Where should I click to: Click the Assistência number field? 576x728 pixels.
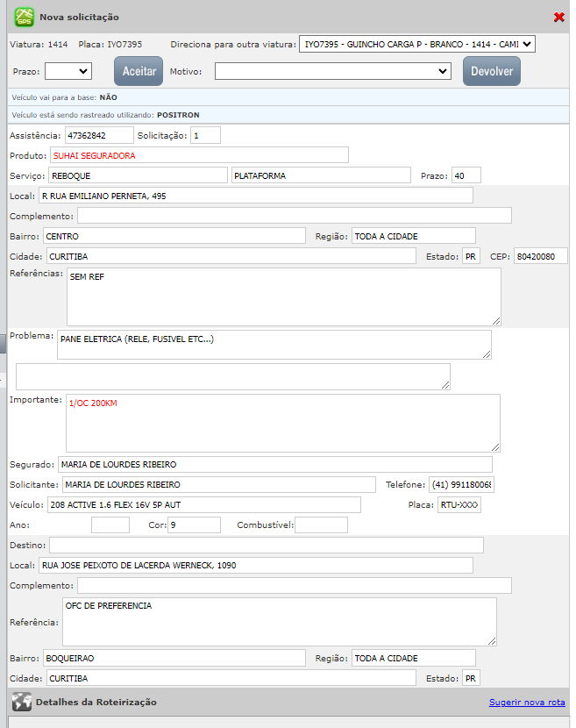(98, 135)
